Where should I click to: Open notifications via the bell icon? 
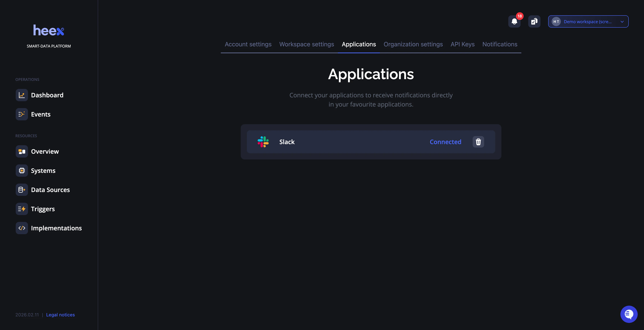click(514, 21)
